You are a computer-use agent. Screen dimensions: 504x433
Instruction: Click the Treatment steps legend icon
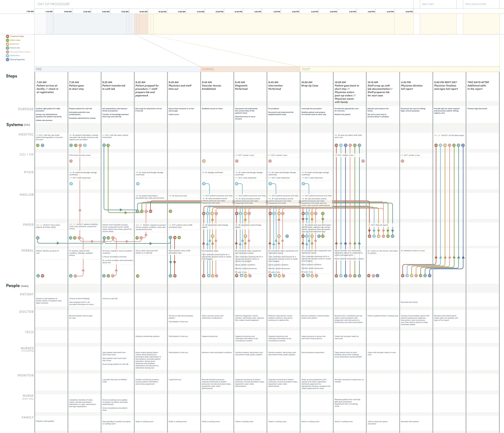[x=7, y=36]
